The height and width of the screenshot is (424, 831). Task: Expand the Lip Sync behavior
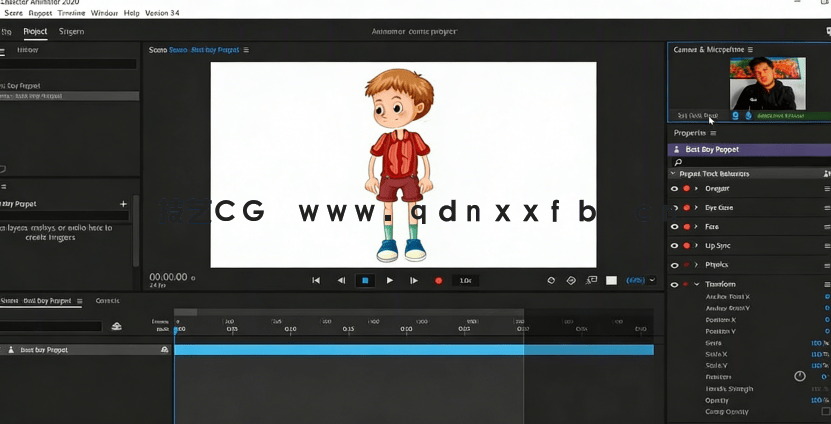click(x=696, y=246)
